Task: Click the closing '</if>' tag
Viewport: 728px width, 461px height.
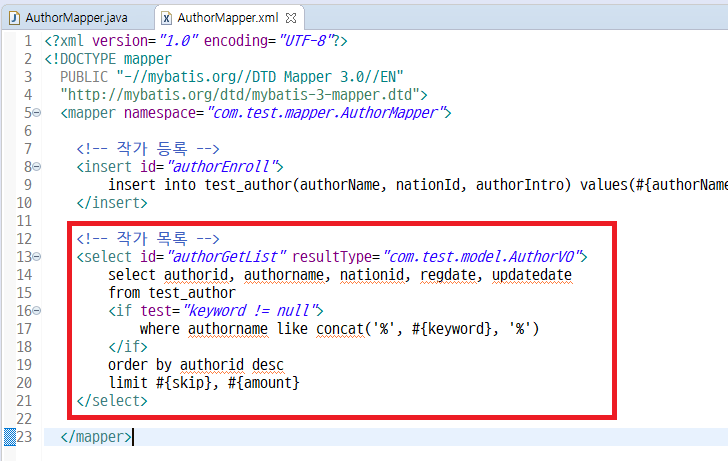Action: point(128,347)
